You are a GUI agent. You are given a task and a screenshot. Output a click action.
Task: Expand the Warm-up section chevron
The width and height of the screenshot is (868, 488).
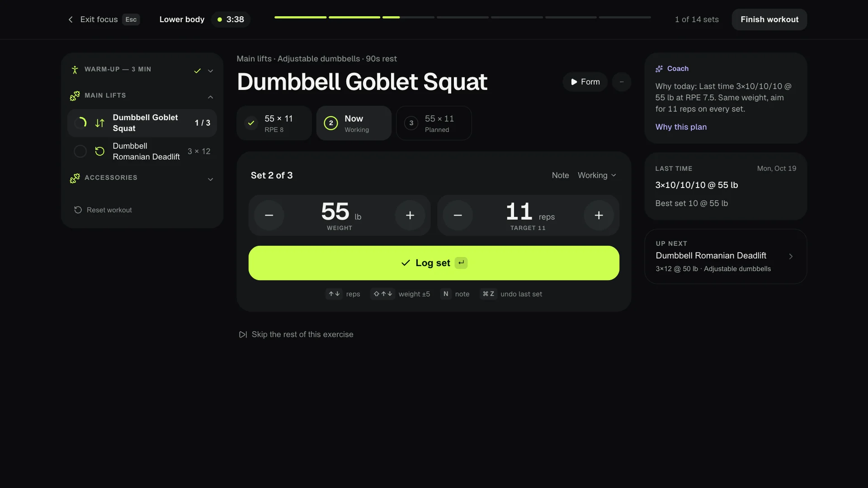[x=210, y=71]
